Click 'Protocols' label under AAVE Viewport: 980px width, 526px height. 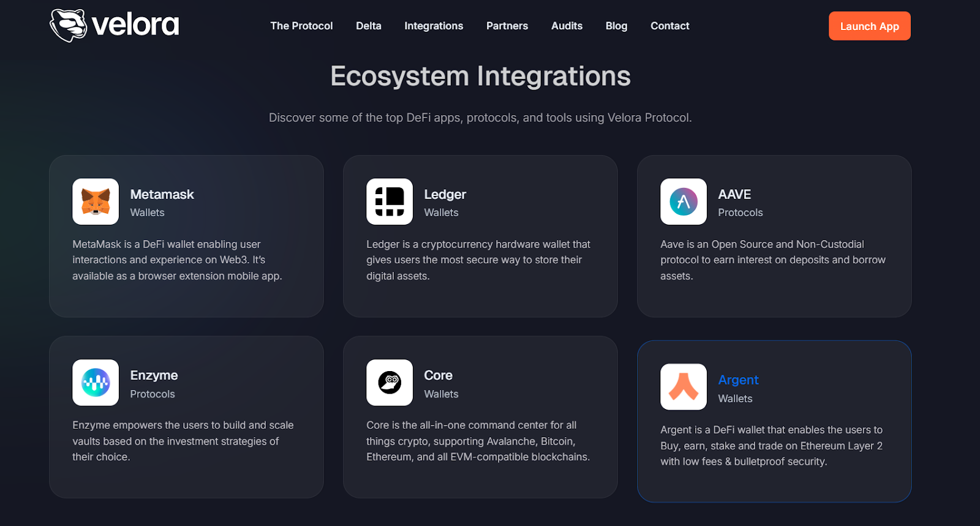[741, 212]
